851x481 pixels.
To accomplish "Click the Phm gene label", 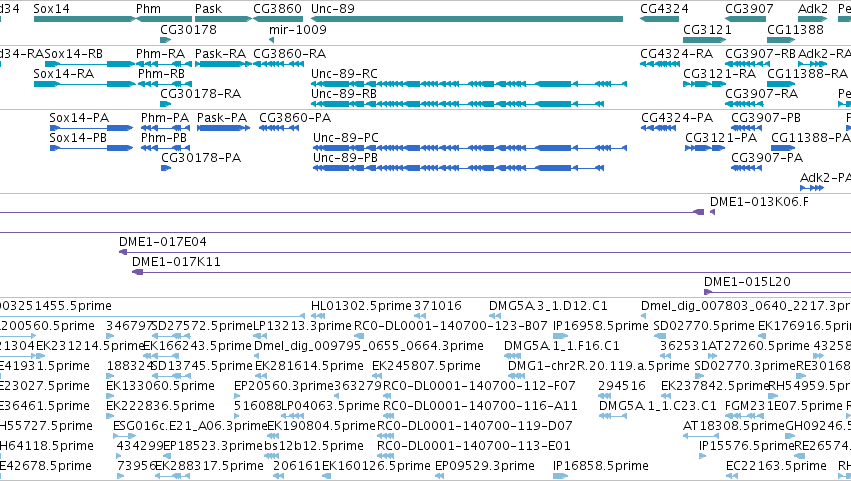I will tap(148, 9).
